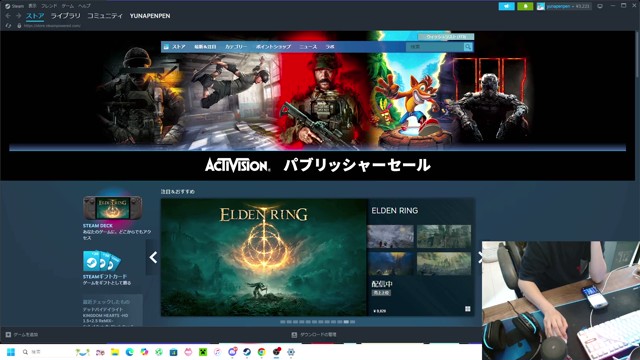The image size is (640, 360).
Task: Click inside the store search field
Action: 435,47
